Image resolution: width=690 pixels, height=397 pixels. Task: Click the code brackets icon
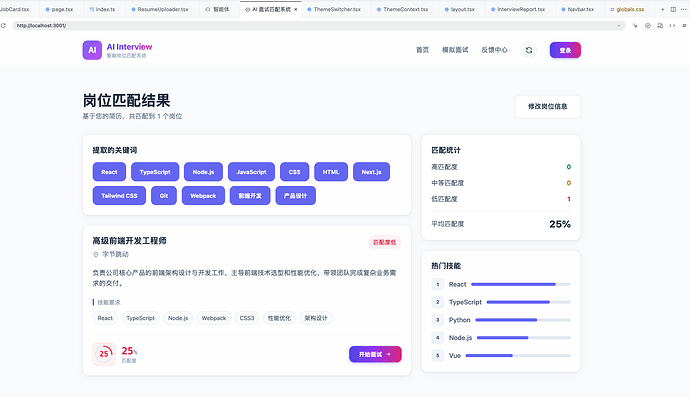click(x=672, y=26)
